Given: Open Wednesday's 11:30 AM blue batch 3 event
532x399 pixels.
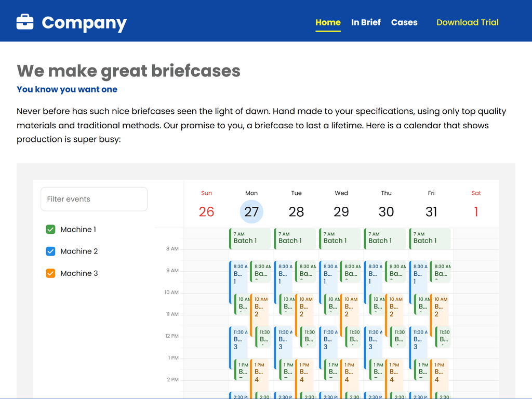Looking at the screenshot, I should [x=328, y=340].
